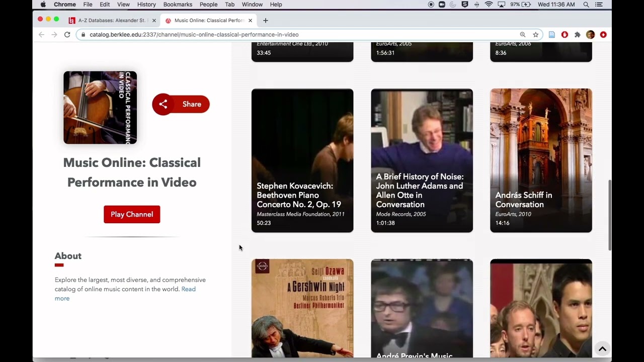The height and width of the screenshot is (362, 644).
Task: Open András Schiff in Conversation video
Action: point(541,160)
